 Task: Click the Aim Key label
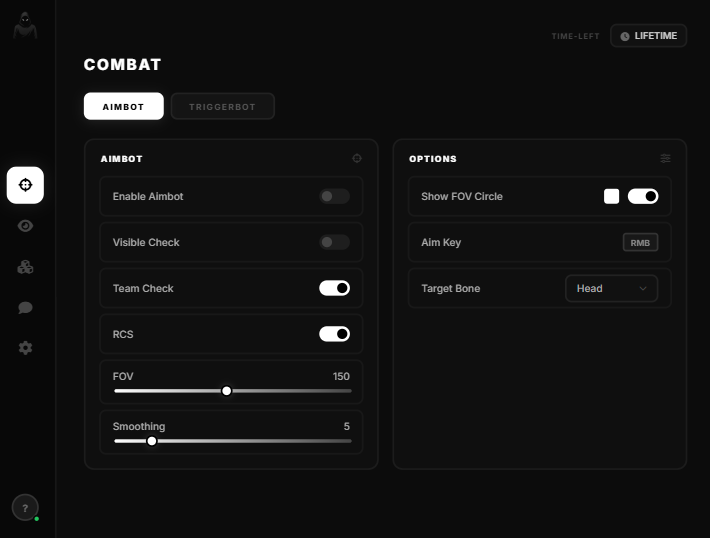coord(441,242)
